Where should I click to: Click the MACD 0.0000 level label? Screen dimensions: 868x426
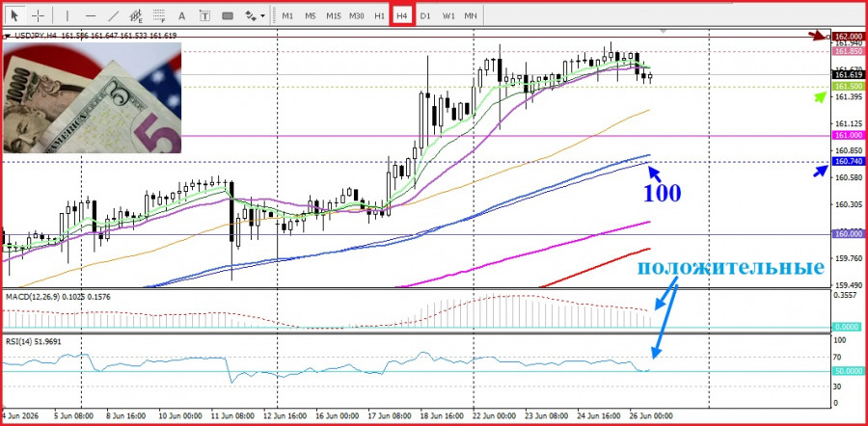coord(848,327)
